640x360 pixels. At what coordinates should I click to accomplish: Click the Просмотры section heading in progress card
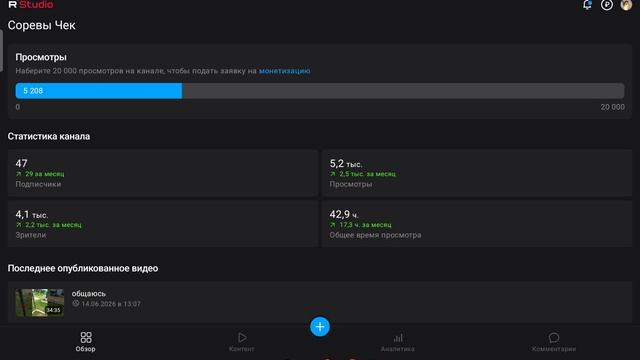41,57
